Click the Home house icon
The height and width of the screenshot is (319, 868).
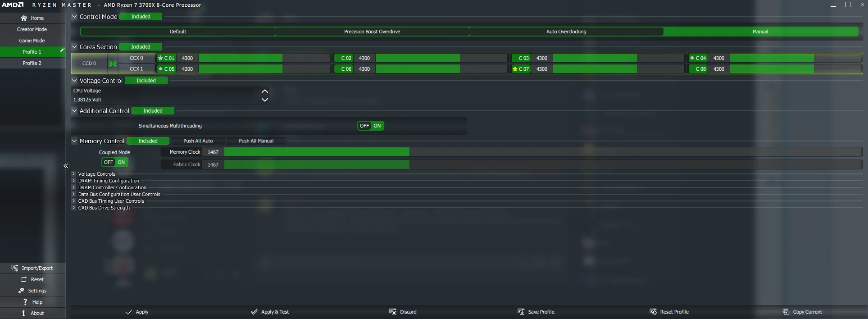pyautogui.click(x=24, y=18)
